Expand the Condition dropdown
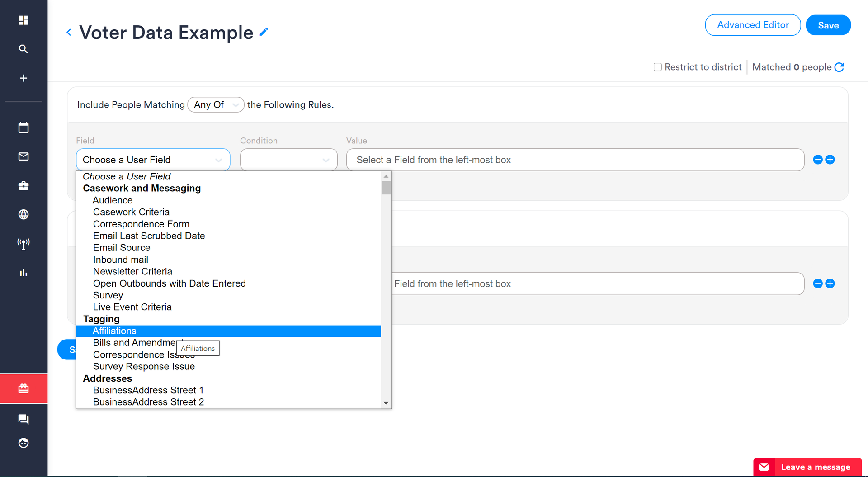The width and height of the screenshot is (868, 477). click(x=288, y=160)
